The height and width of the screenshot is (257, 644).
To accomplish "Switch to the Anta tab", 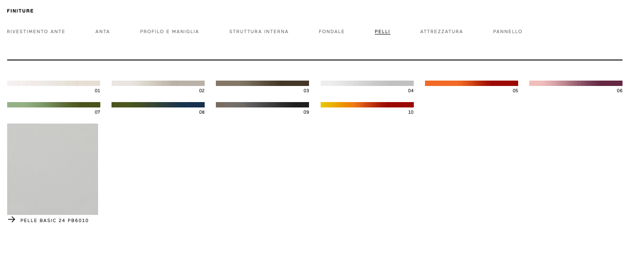I will pos(103,32).
